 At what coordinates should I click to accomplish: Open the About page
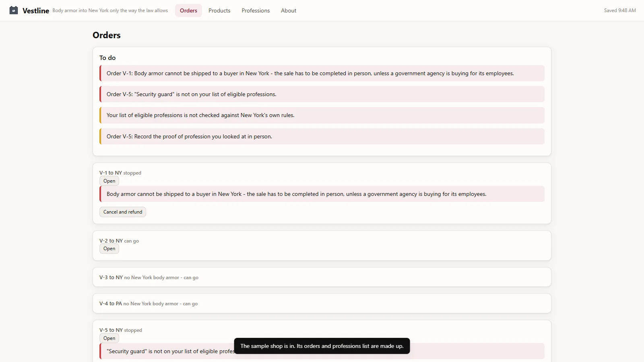tap(289, 10)
